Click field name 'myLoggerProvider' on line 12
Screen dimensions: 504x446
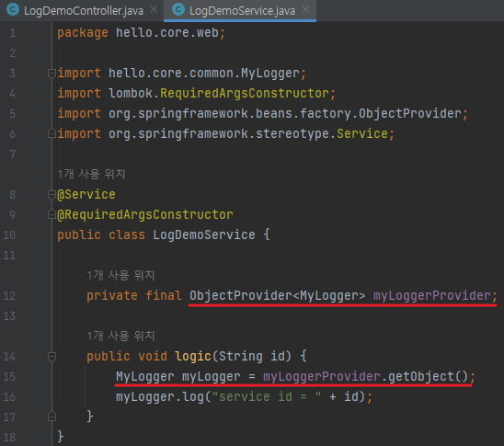point(432,295)
